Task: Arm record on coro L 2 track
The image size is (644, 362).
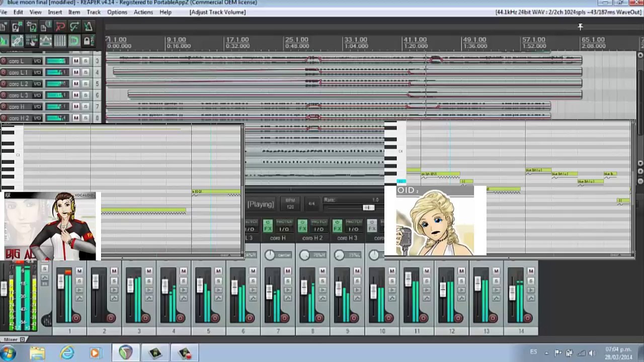Action: (x=4, y=83)
